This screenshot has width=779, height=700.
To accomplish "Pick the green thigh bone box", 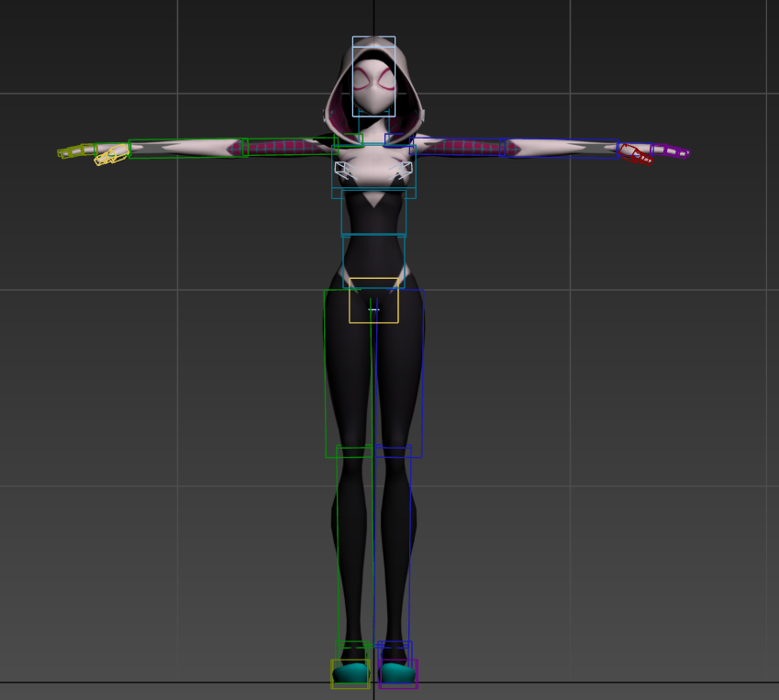I will point(348,373).
